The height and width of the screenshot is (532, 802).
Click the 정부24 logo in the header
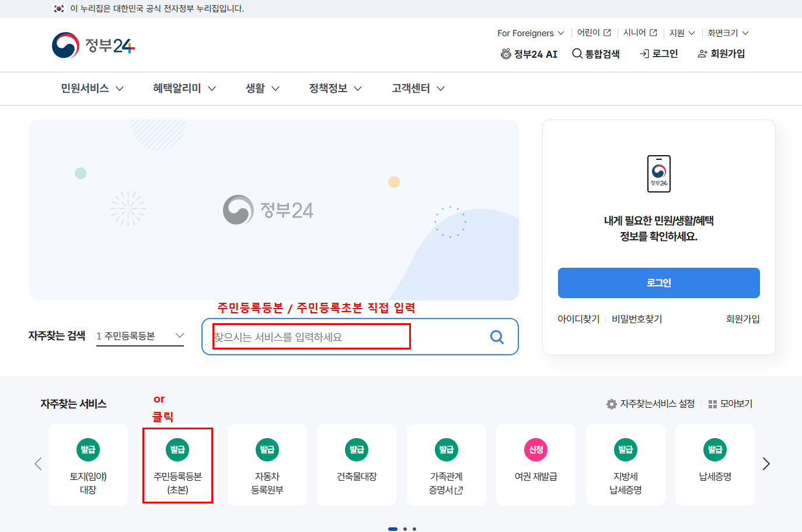click(93, 45)
